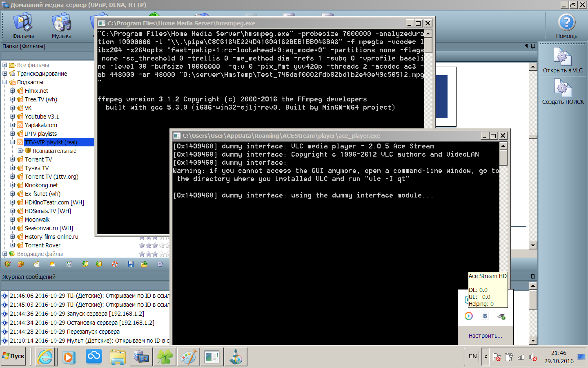Expand the Youtube v3.1 podcast node
The height and width of the screenshot is (368, 588).
pos(13,117)
